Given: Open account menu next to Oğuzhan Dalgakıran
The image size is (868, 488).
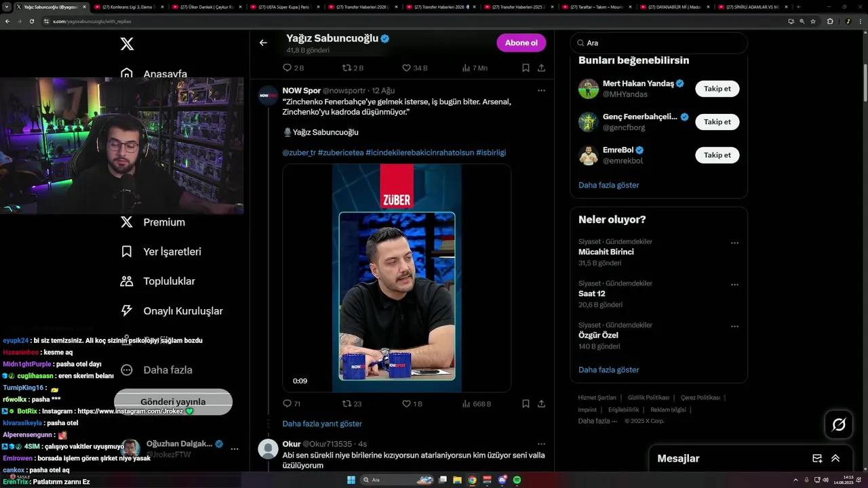Looking at the screenshot, I should click(x=234, y=449).
